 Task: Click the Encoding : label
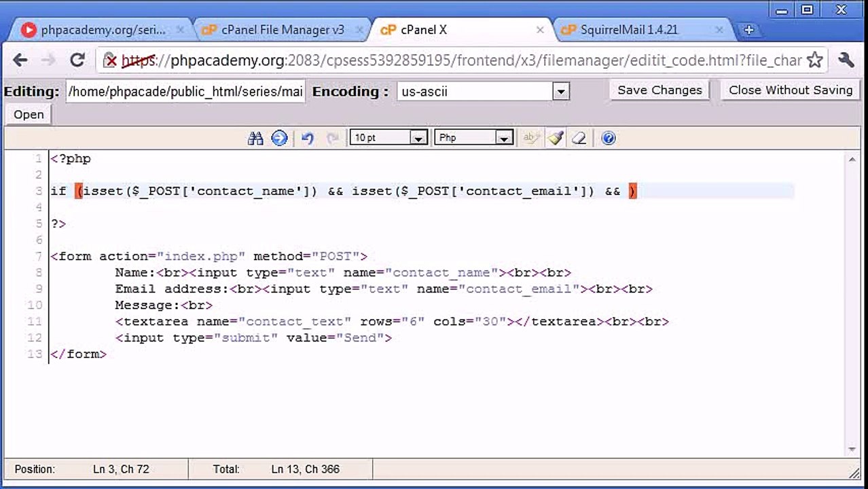(350, 91)
